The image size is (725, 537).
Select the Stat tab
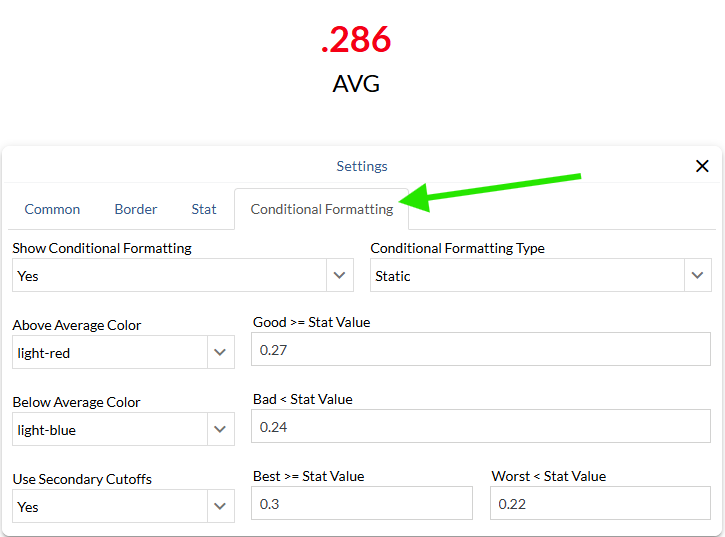204,209
